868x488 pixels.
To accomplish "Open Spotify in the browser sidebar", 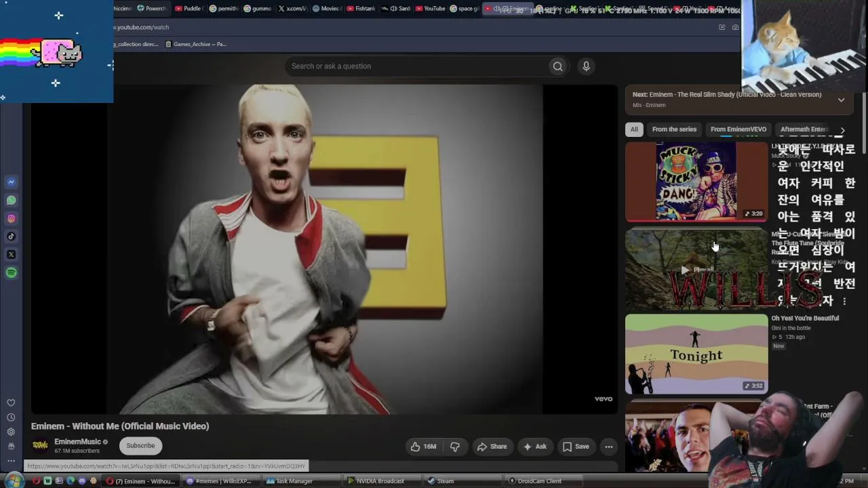I will [x=11, y=273].
